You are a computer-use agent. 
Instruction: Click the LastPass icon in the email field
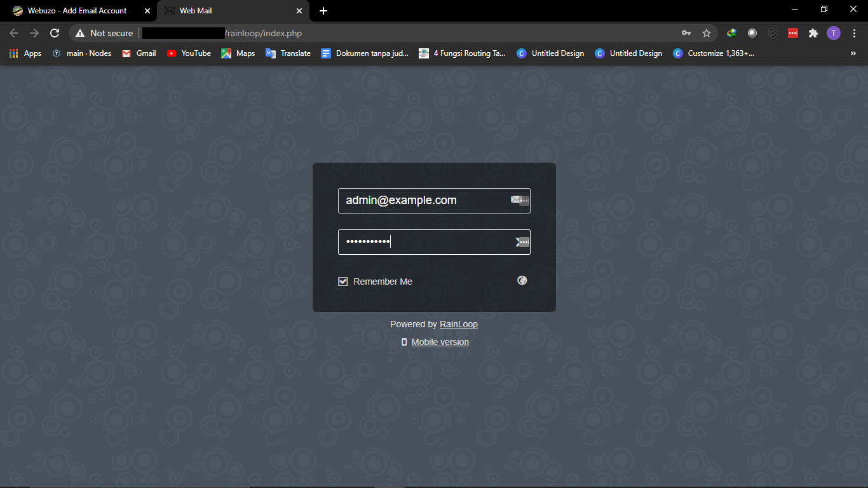[x=524, y=201]
